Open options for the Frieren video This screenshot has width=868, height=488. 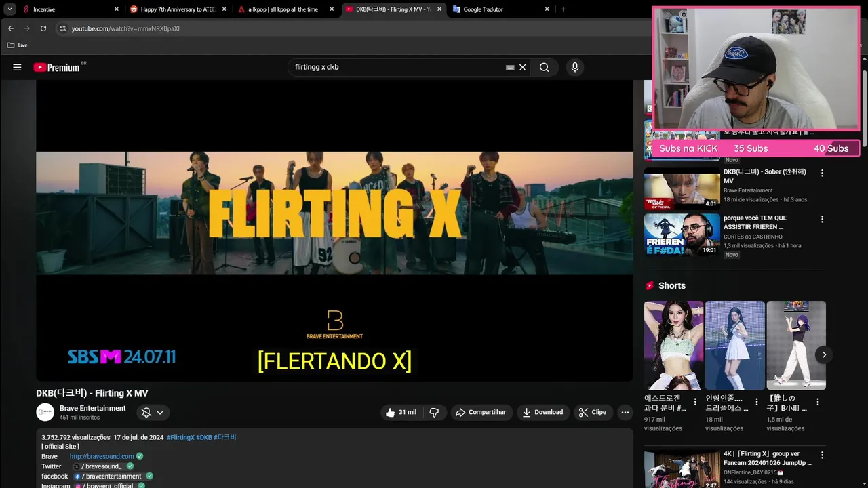(822, 219)
